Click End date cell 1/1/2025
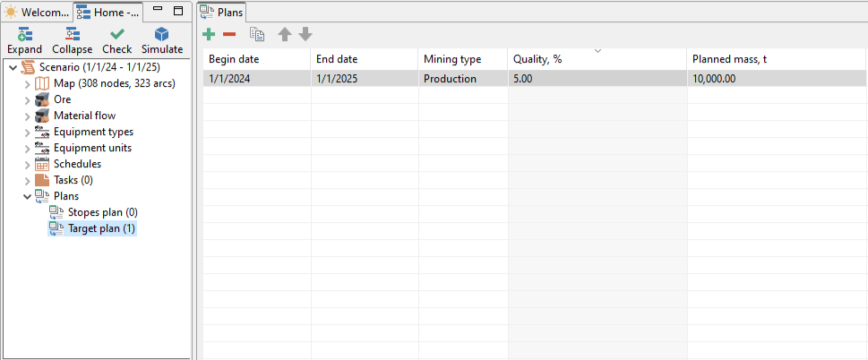This screenshot has width=868, height=360. coord(365,79)
